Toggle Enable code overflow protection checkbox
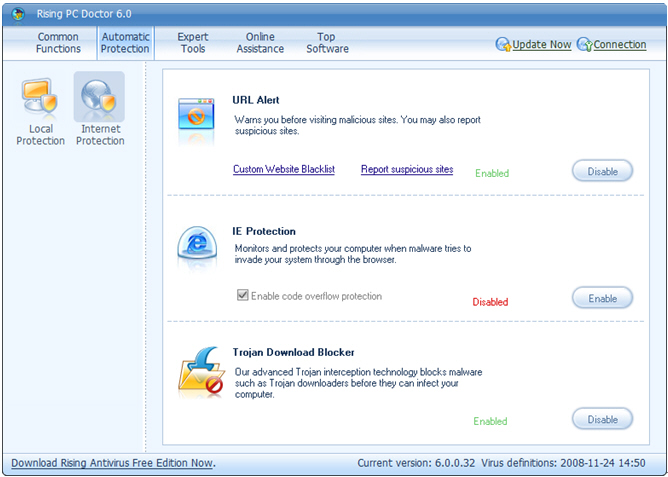Image resolution: width=668 pixels, height=477 pixels. [242, 296]
